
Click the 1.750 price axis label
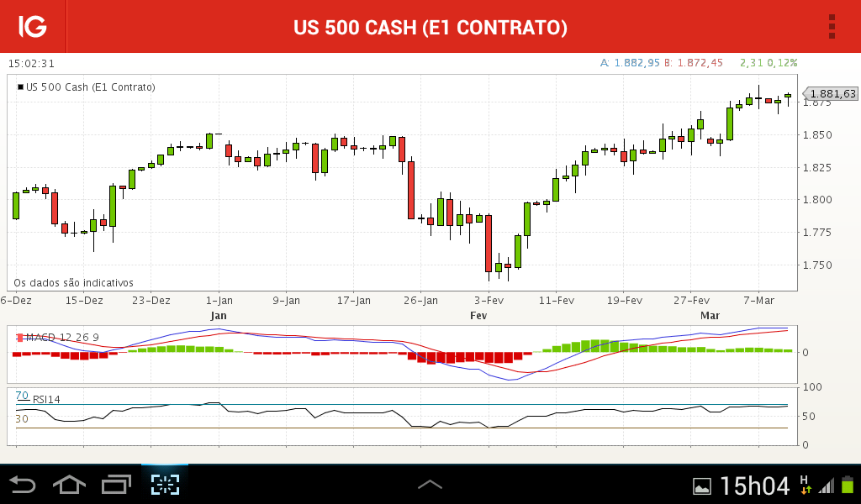(817, 265)
